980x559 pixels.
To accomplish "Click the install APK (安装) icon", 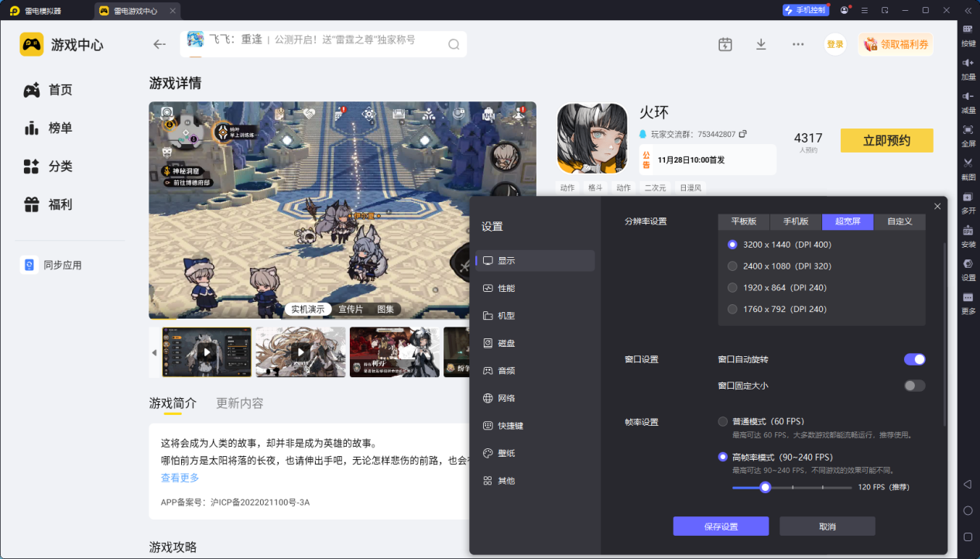I will pyautogui.click(x=968, y=231).
